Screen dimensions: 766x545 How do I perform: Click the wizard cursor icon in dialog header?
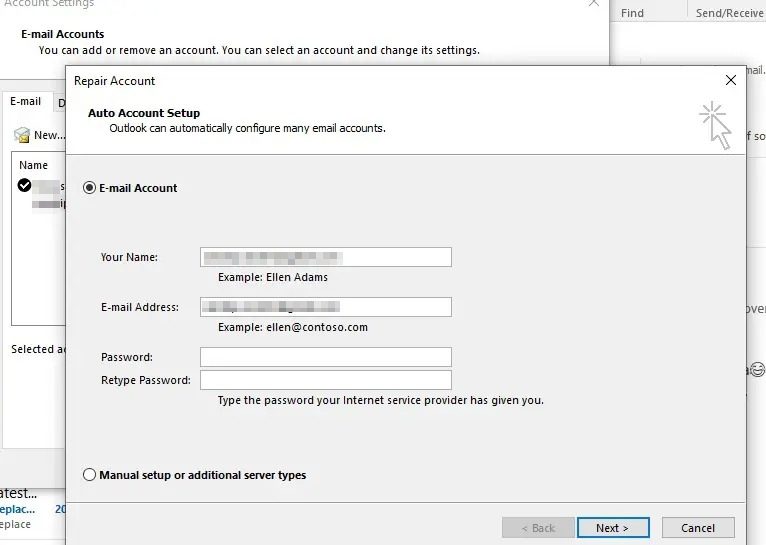pyautogui.click(x=716, y=124)
